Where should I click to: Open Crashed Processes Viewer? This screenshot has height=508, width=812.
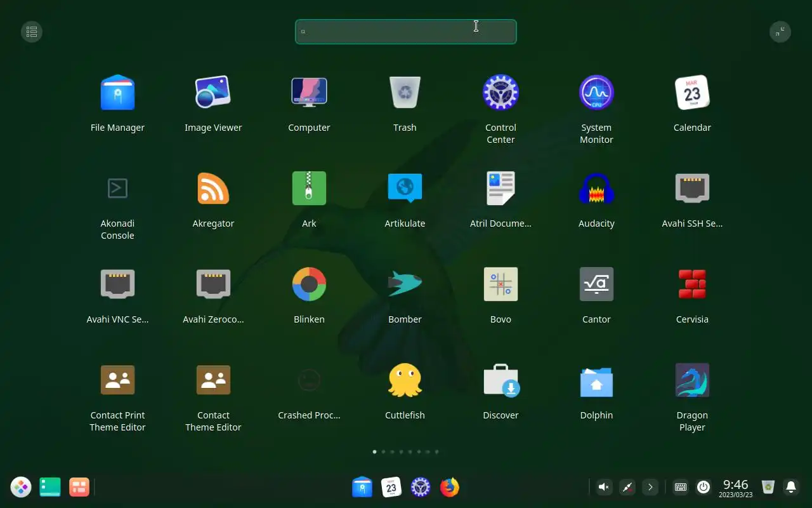point(309,380)
